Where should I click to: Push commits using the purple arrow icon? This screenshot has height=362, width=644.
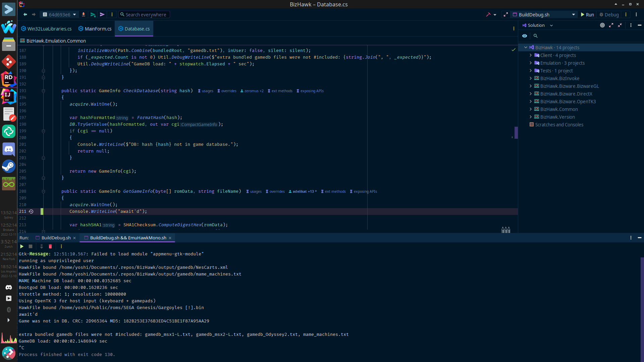point(102,14)
